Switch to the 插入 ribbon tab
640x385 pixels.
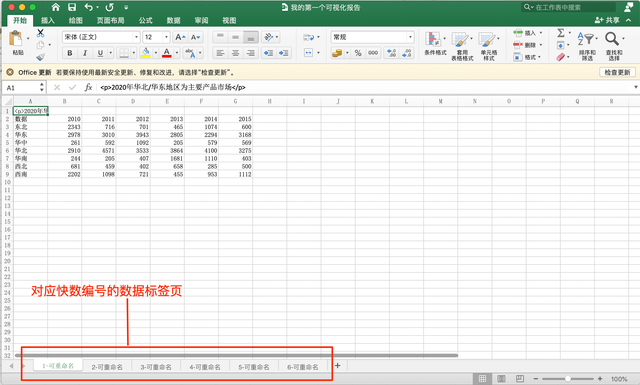pyautogui.click(x=47, y=20)
